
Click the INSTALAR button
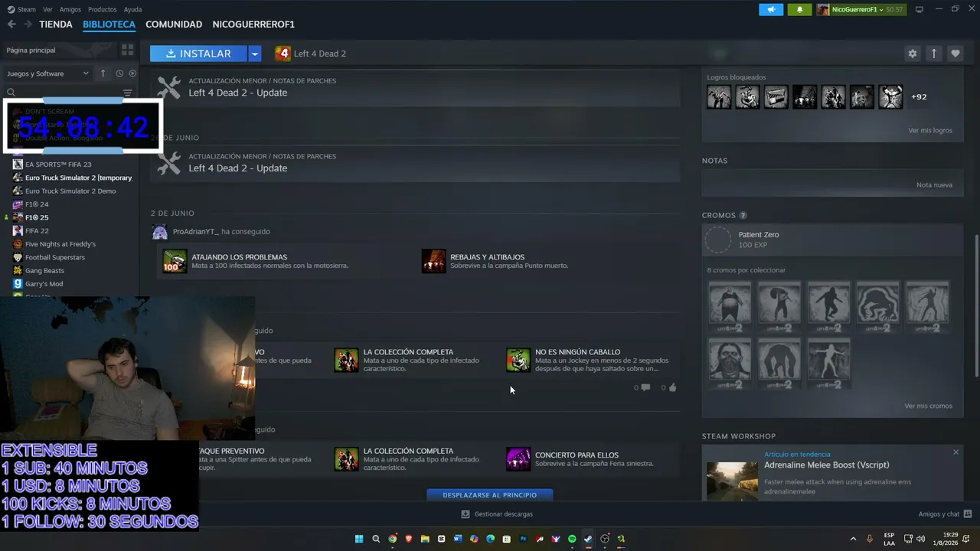coord(198,54)
